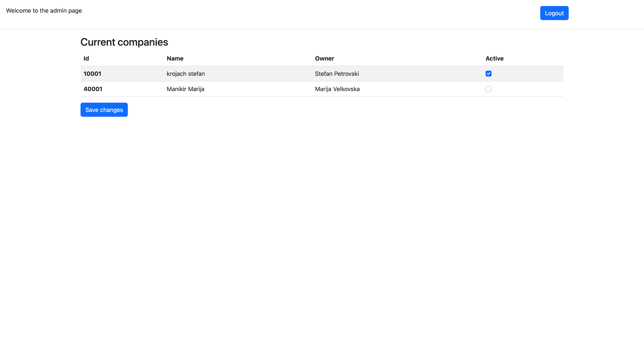Click the Save changes button
Screen dimensions: 644x342
(104, 110)
